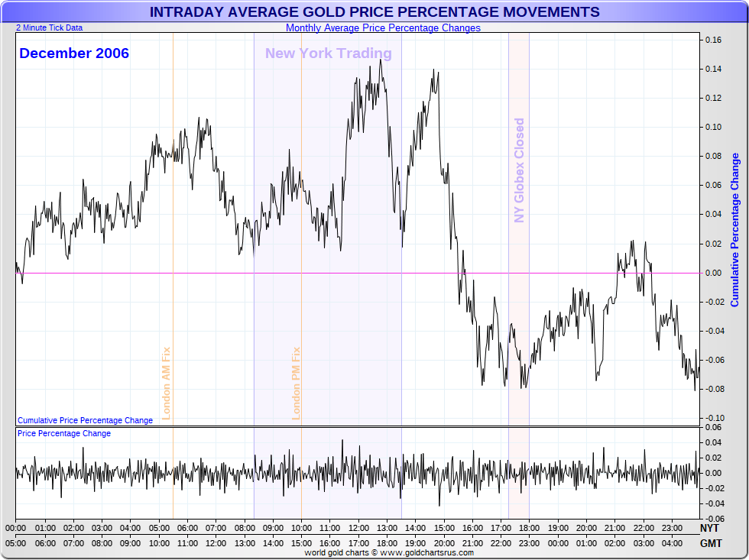Click 18:00 on the NYT time row
This screenshot has width=749, height=560.
point(529,528)
